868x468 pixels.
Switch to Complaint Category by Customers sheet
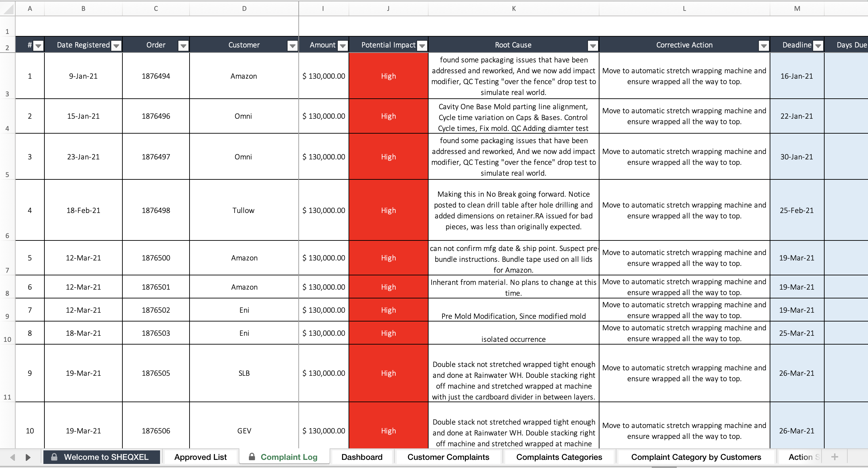[x=696, y=457]
